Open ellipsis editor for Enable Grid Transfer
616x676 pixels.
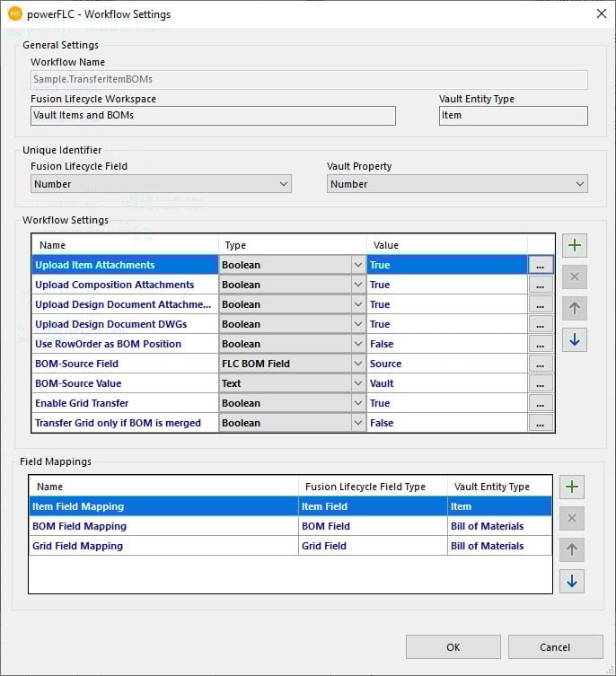(x=540, y=404)
